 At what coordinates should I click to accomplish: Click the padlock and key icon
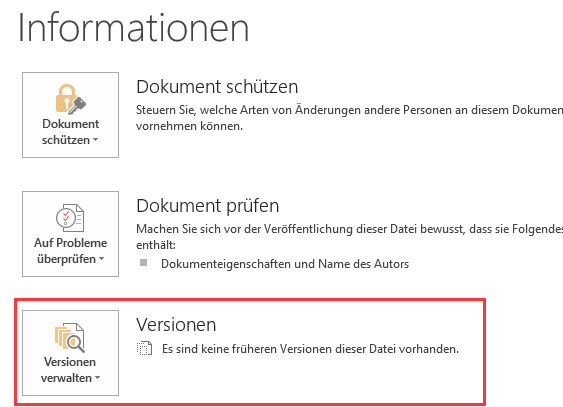point(71,99)
